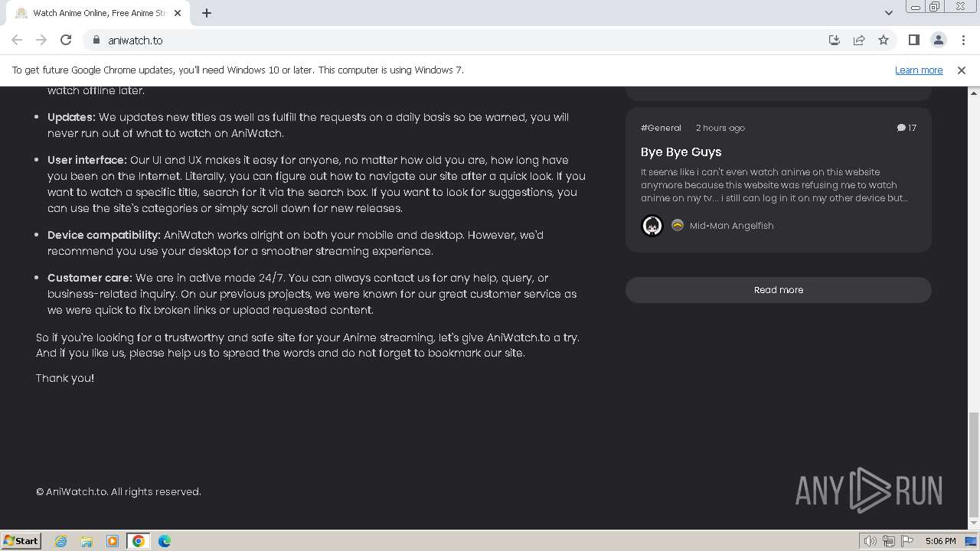Close the Watch Anime Online tab
The image size is (980, 551).
[178, 13]
